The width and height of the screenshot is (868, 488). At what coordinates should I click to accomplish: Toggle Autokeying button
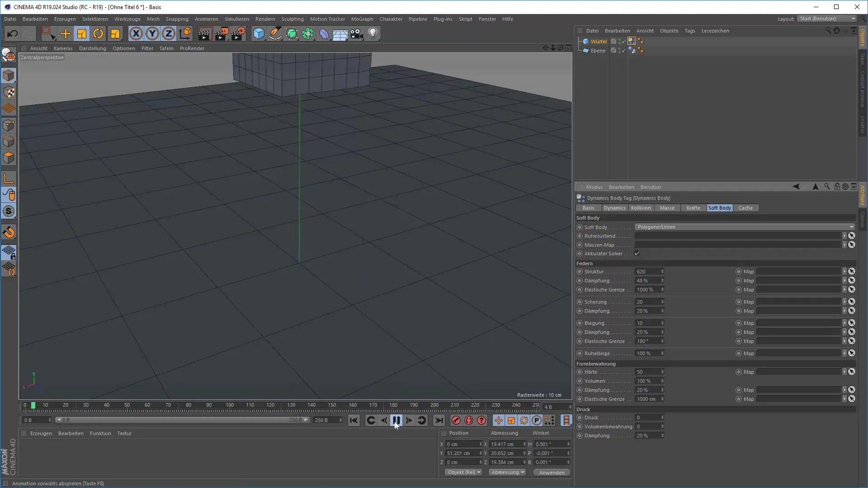coord(469,420)
